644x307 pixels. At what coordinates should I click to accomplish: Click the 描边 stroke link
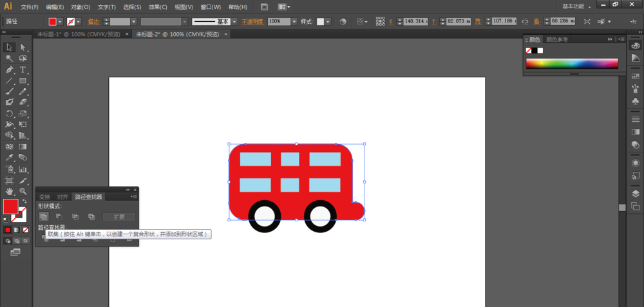pyautogui.click(x=94, y=21)
